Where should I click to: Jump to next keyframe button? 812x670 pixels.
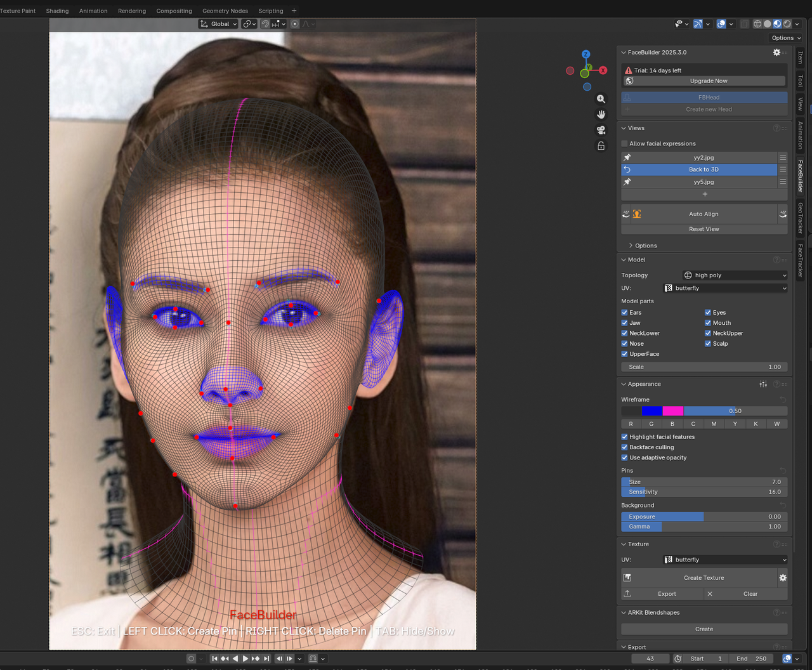click(x=256, y=659)
